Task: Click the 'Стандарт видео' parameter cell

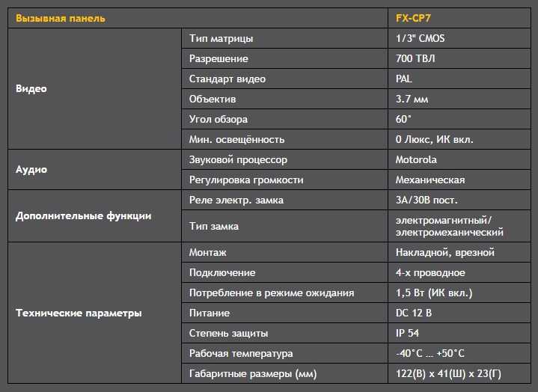Action: [285, 79]
